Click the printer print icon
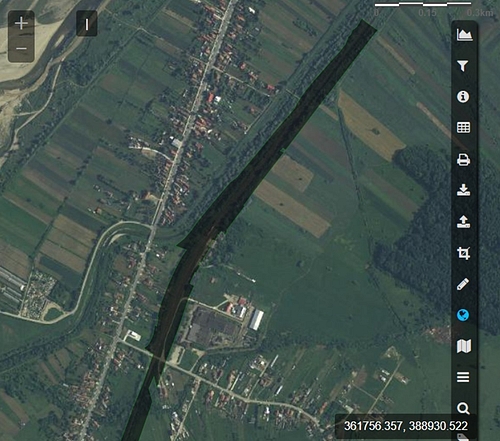The height and width of the screenshot is (441, 500). [x=463, y=160]
